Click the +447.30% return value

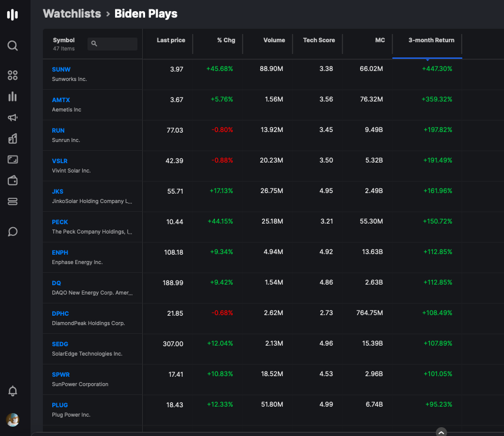tap(437, 69)
